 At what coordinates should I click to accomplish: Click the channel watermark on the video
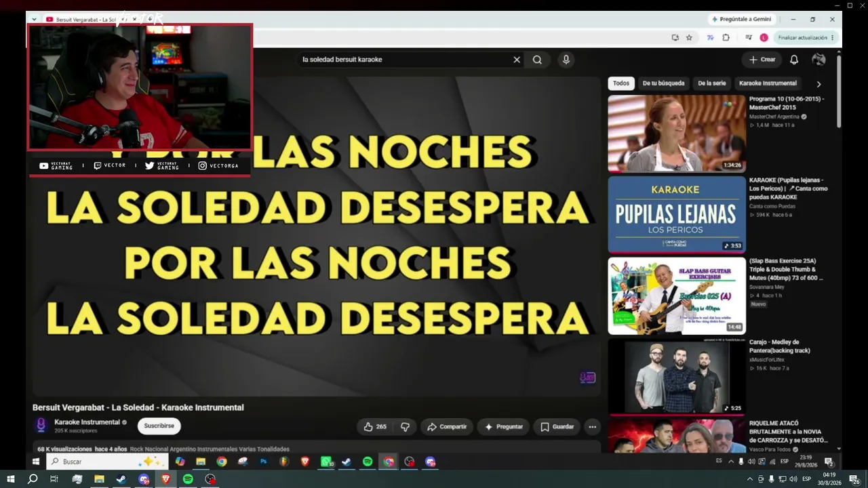[587, 378]
